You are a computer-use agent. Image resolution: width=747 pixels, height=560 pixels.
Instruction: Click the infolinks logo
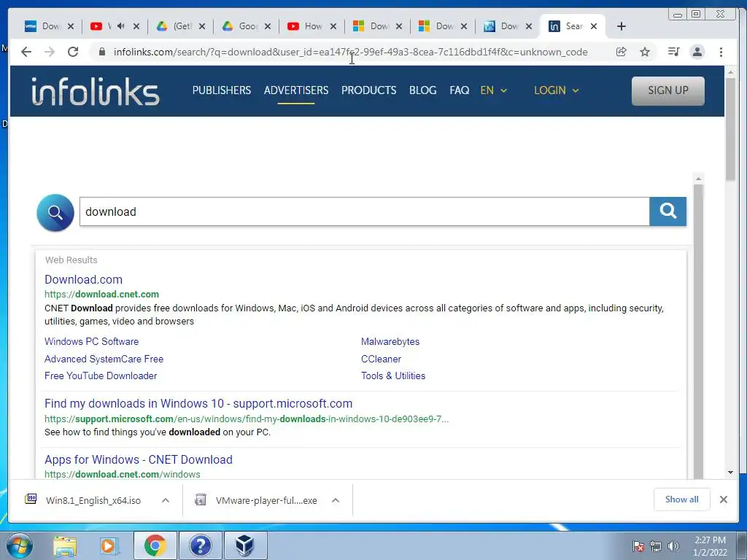click(96, 91)
